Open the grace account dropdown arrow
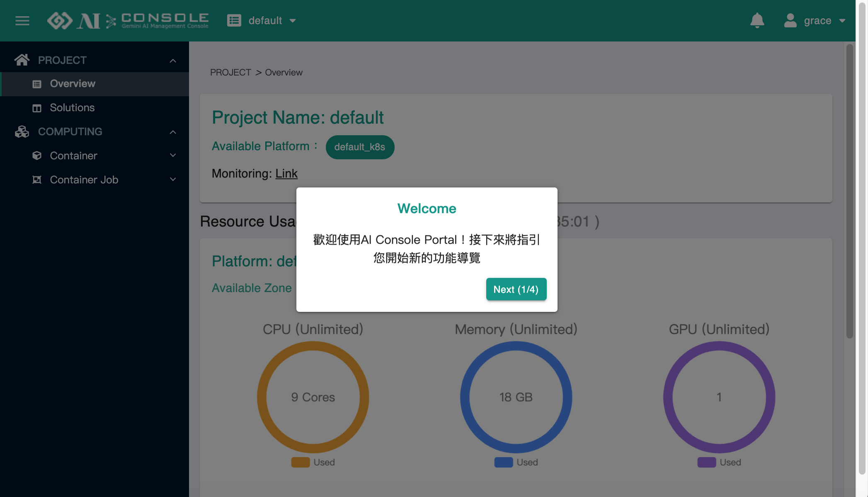The width and height of the screenshot is (868, 497). [842, 20]
